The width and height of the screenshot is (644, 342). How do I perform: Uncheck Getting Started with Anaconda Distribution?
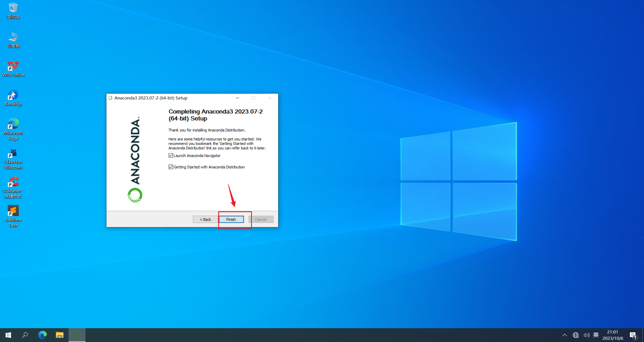tap(171, 167)
